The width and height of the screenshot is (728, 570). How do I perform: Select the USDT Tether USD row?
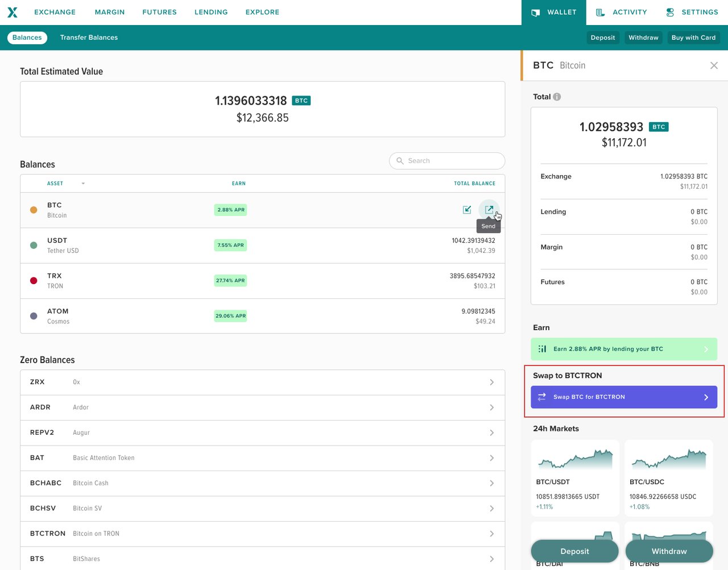coord(262,246)
